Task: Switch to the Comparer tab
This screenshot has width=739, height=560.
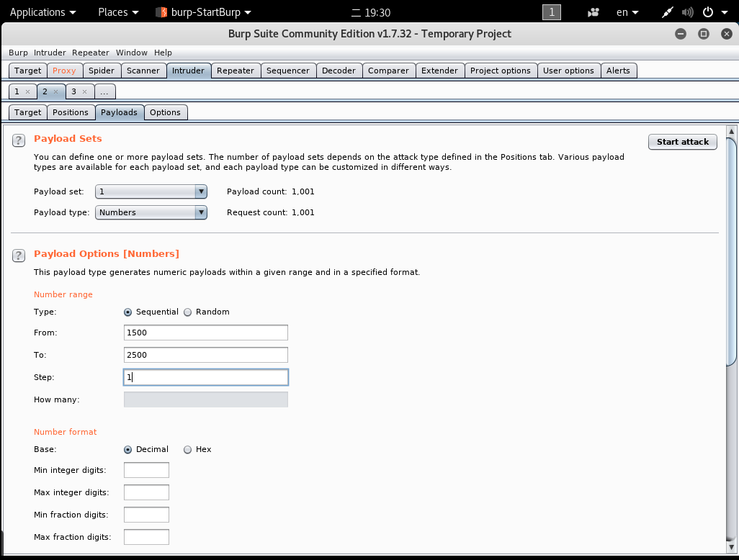Action: point(388,71)
